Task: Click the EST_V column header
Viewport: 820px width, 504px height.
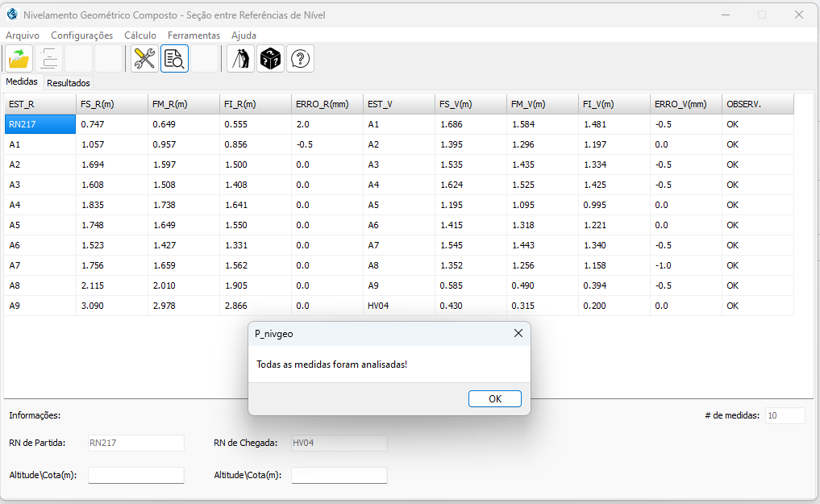Action: [399, 104]
